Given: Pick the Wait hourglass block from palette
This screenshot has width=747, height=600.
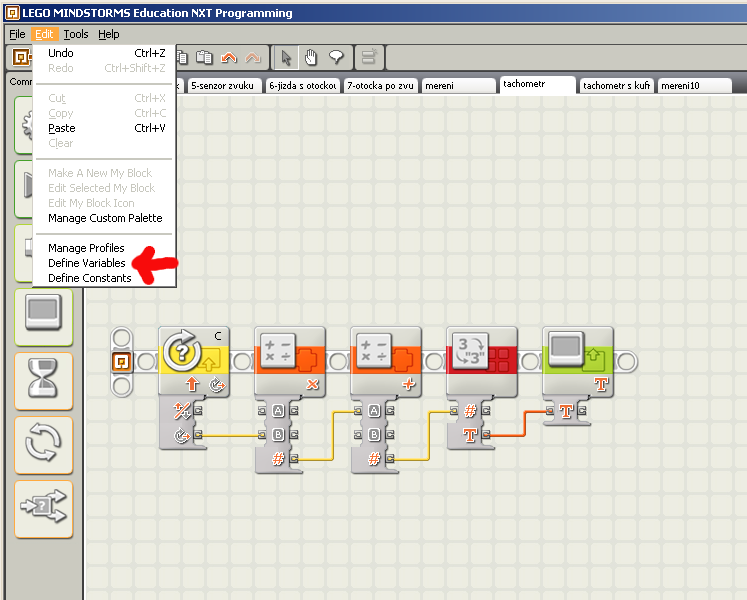Looking at the screenshot, I should [x=43, y=381].
